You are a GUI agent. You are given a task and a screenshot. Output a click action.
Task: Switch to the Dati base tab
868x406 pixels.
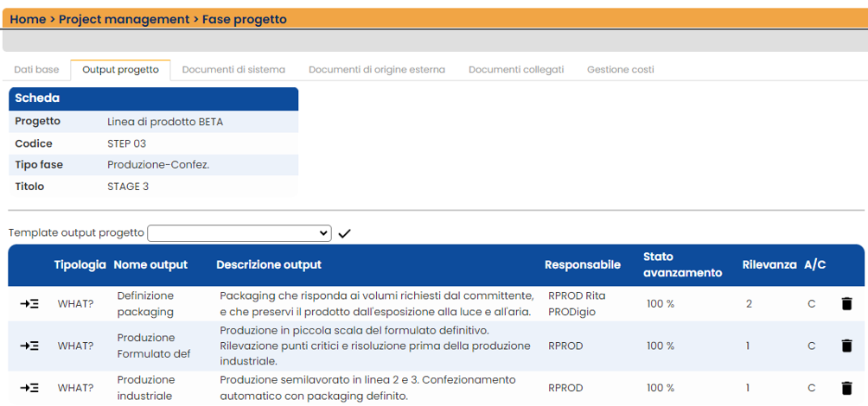[x=36, y=70]
